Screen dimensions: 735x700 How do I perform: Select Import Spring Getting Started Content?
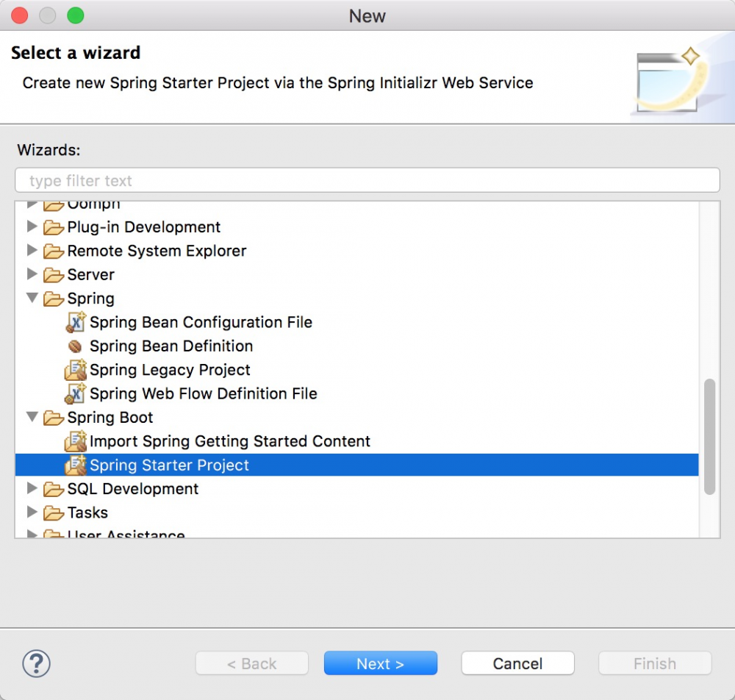click(x=229, y=441)
